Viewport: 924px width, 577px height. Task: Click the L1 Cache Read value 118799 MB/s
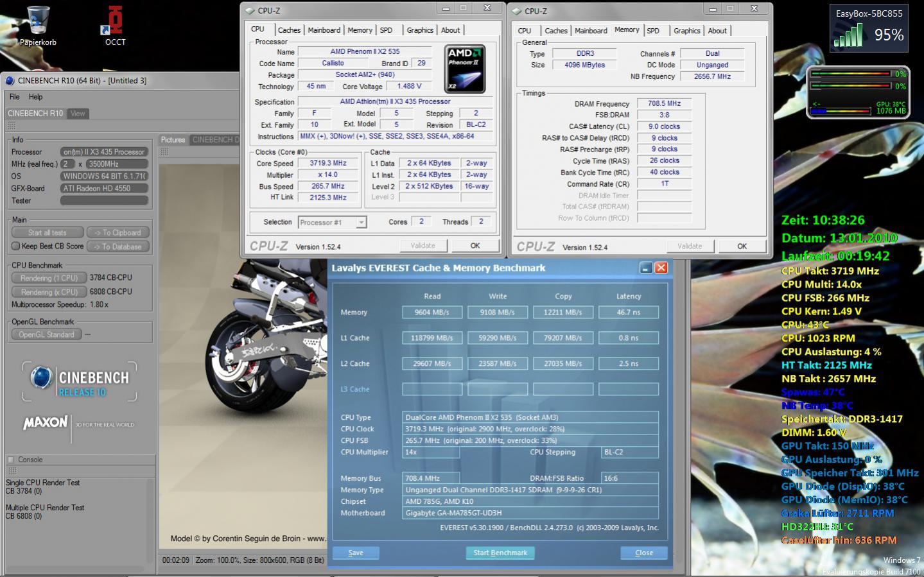pyautogui.click(x=432, y=338)
